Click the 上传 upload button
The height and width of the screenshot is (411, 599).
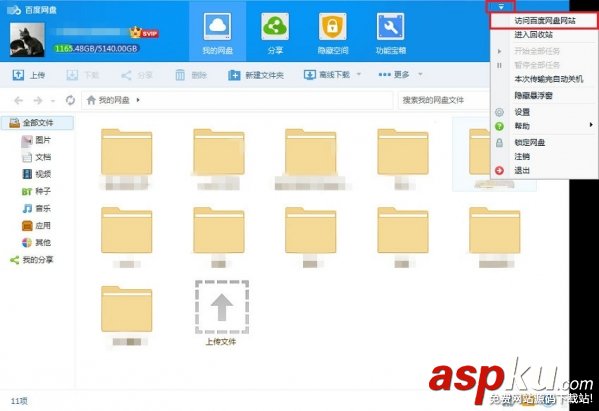tap(29, 75)
